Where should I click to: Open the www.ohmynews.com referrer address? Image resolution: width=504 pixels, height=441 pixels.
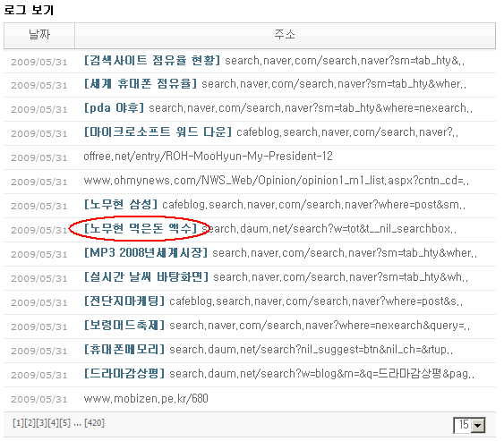click(277, 181)
